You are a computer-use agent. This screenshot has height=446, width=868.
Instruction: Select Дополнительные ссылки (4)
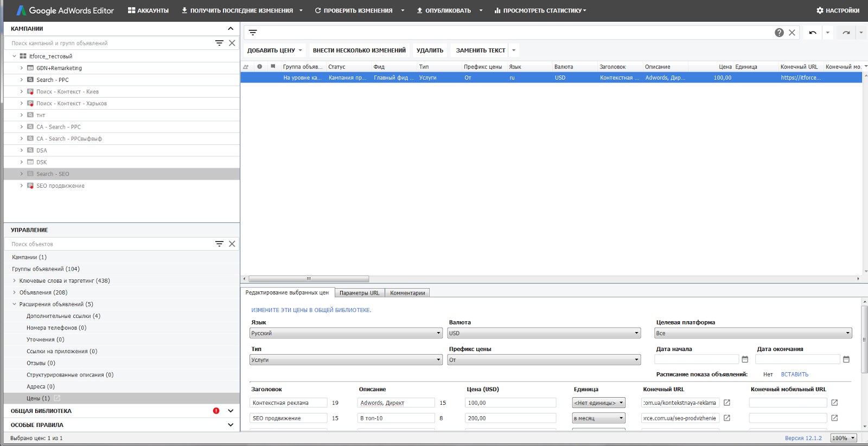(63, 316)
